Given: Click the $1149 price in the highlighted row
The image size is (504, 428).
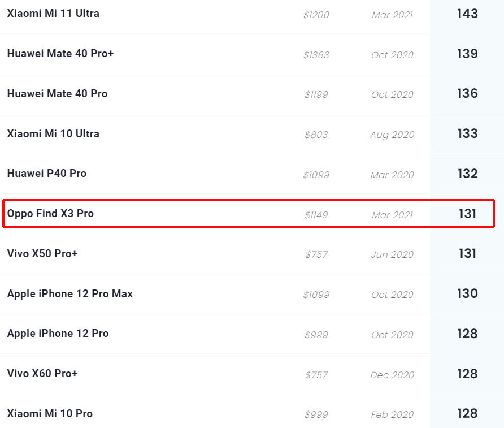Looking at the screenshot, I should coord(316,215).
